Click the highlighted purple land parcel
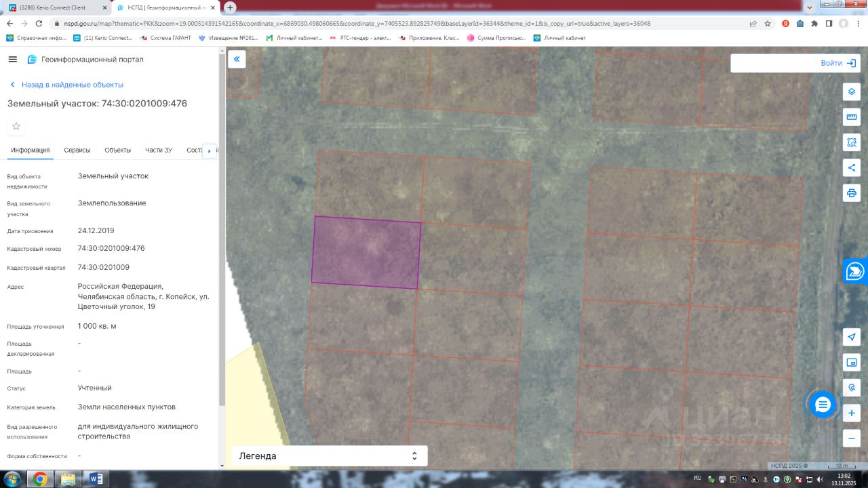The image size is (868, 488). pyautogui.click(x=366, y=252)
